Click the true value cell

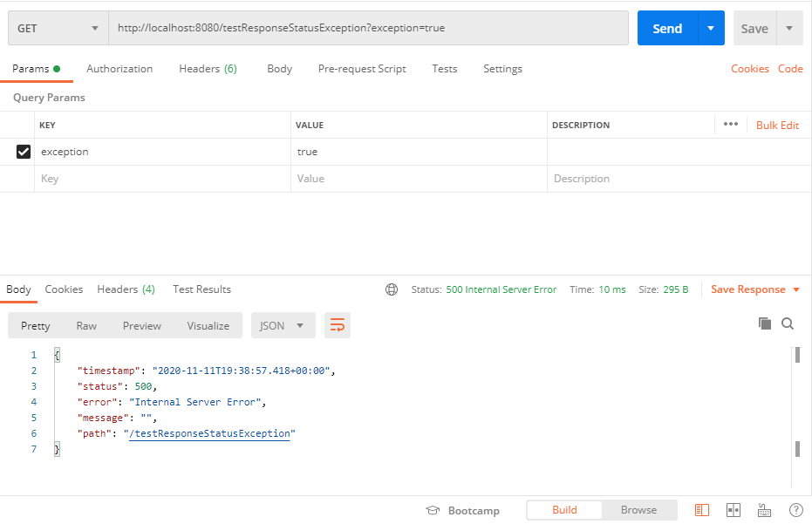click(419, 152)
